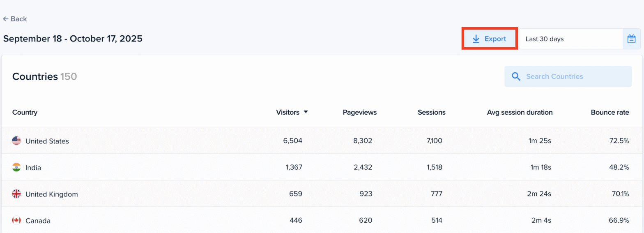The image size is (644, 233).
Task: Open the calendar date picker icon
Action: click(631, 39)
